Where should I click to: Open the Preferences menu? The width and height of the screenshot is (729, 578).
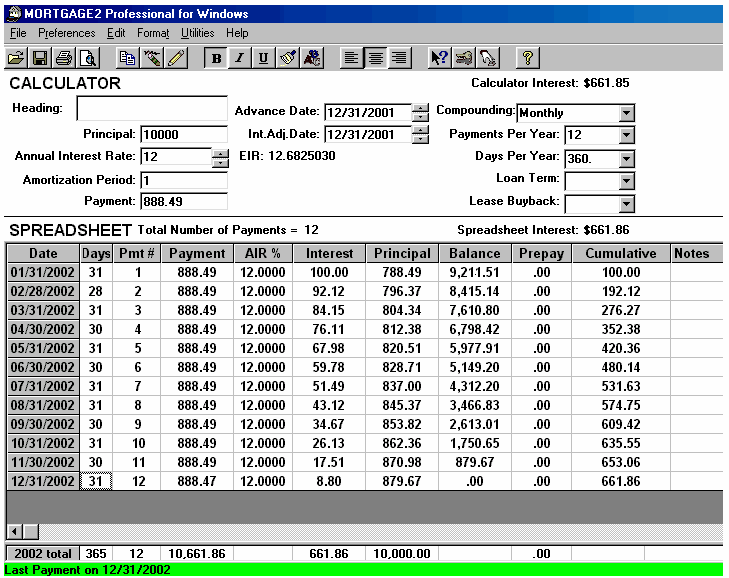(x=67, y=33)
